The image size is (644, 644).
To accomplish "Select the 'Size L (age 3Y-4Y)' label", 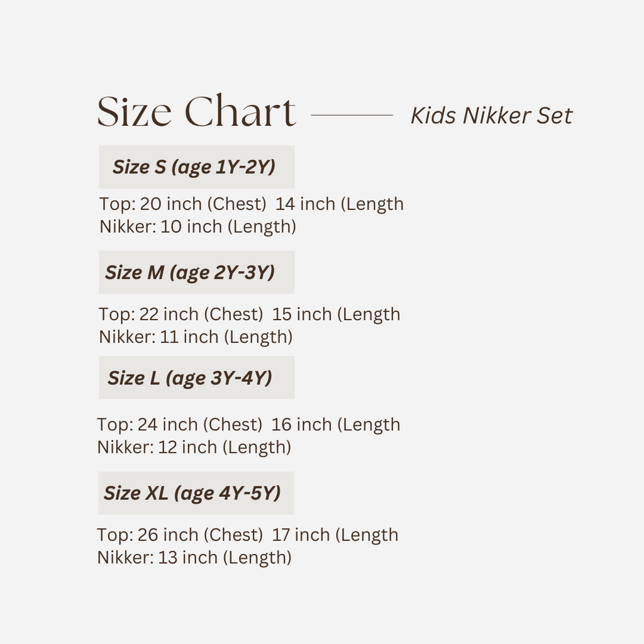I will [x=190, y=378].
